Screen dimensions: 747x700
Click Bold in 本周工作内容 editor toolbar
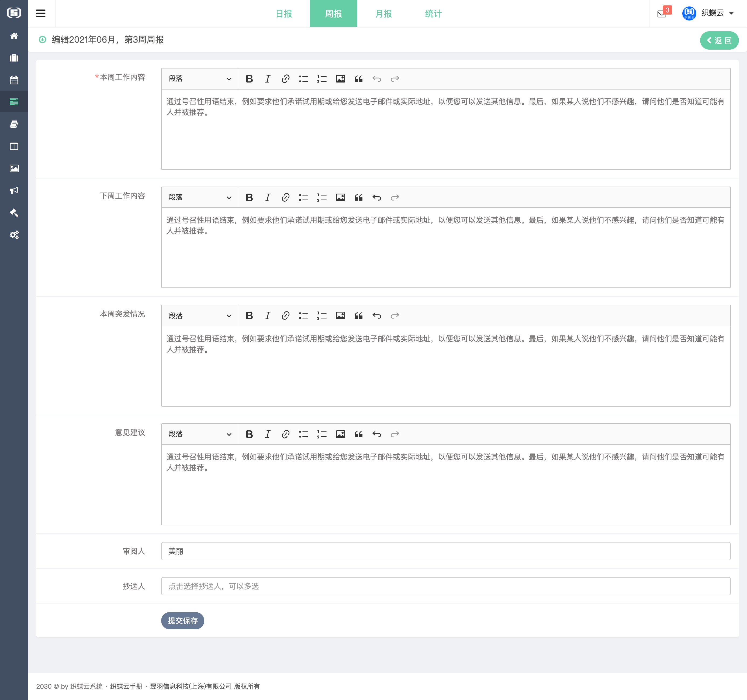pyautogui.click(x=249, y=79)
